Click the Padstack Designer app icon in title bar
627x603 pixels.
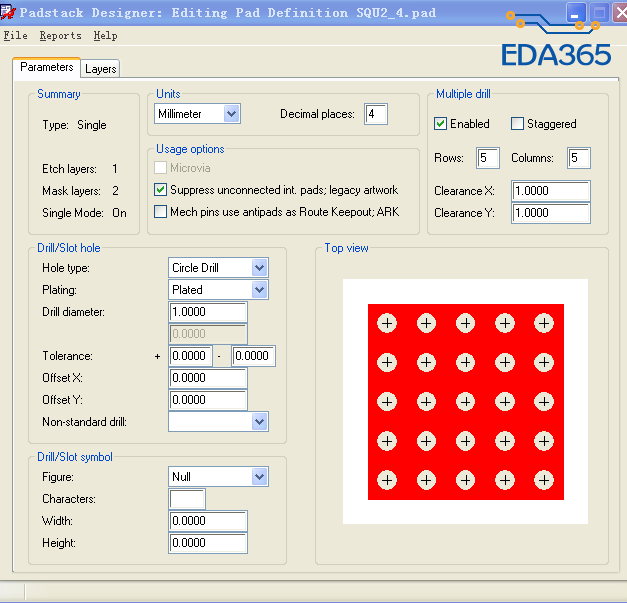tap(7, 12)
